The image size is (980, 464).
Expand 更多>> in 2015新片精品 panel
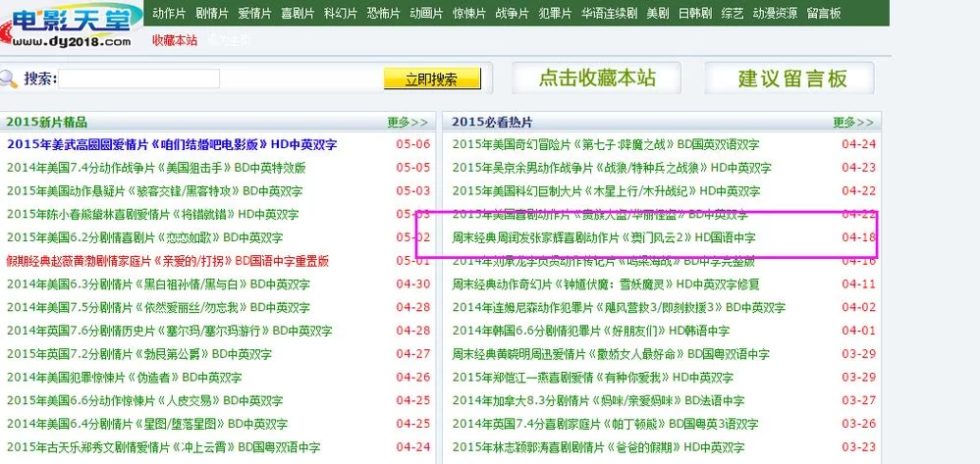408,123
